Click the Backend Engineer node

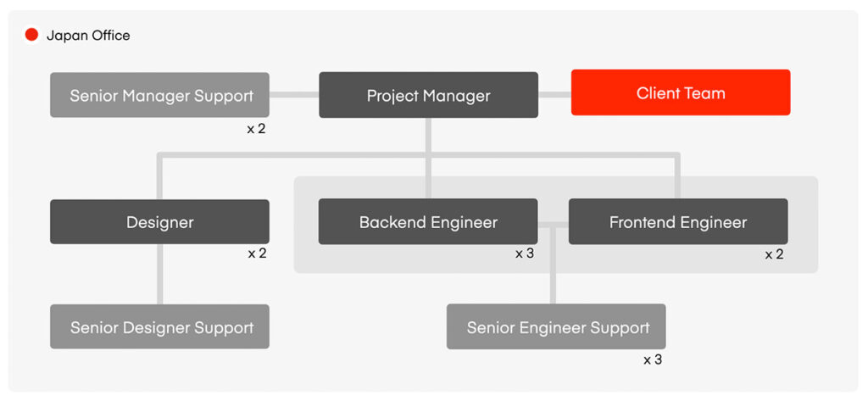(428, 222)
